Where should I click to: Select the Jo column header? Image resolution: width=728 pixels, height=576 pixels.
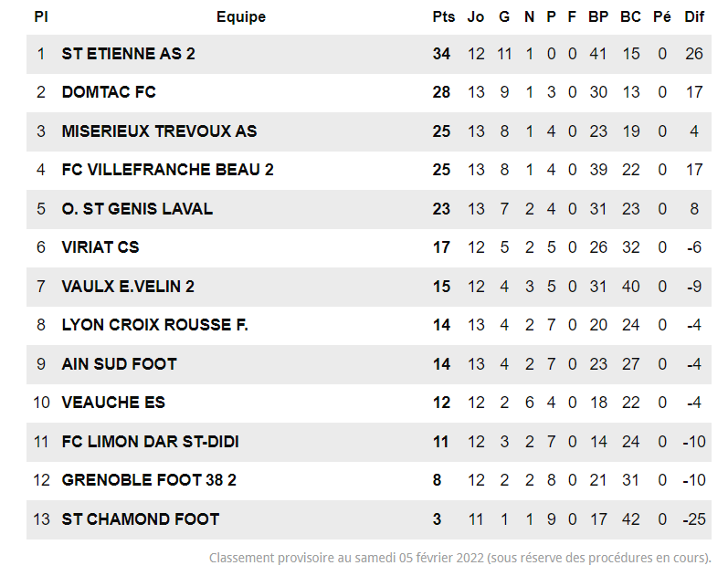[x=476, y=16]
